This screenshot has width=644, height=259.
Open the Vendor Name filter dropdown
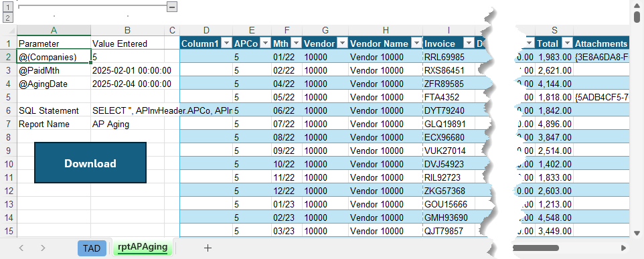(x=417, y=44)
